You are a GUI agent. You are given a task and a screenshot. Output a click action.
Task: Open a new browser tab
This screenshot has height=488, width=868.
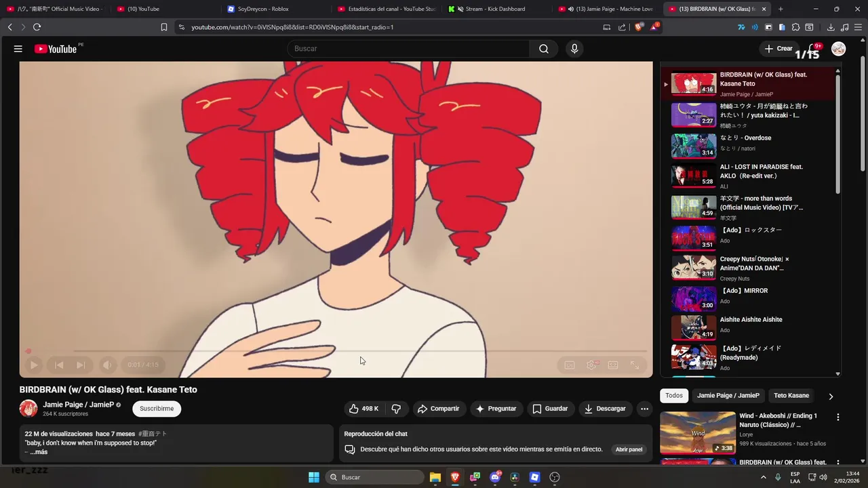[781, 9]
